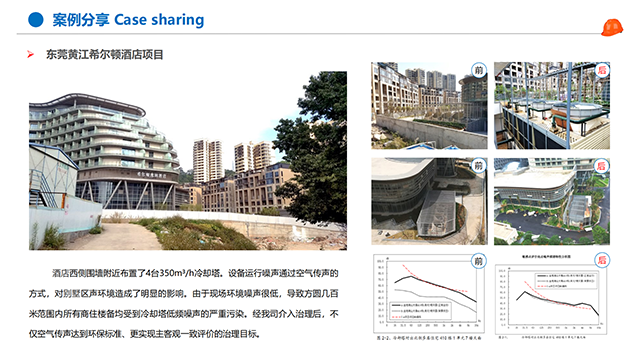Select the after aerial photo with landscaping
Image resolution: width=640 pixels, height=360 pixels.
pos(552,201)
